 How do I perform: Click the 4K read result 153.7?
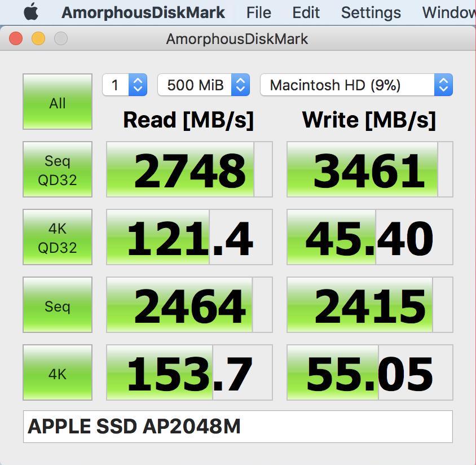[189, 372]
